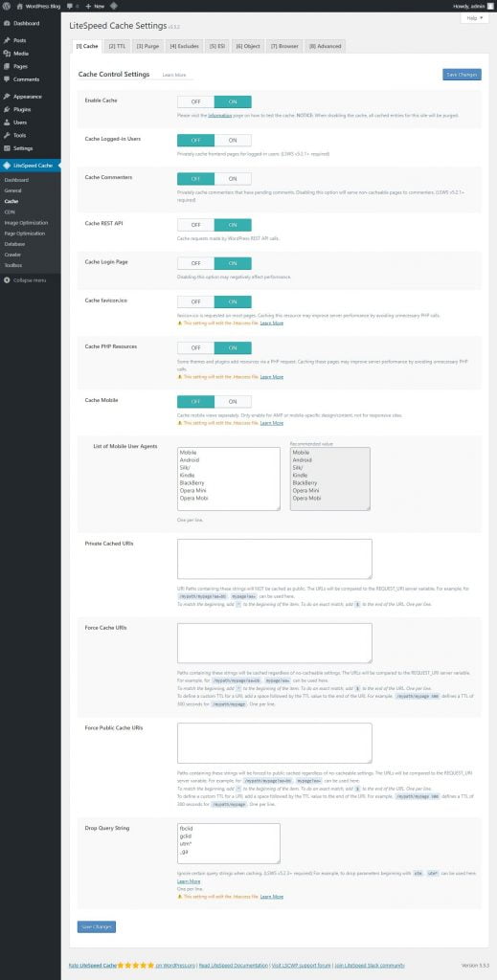Open Learn More under Cache PHP Resources
The width and height of the screenshot is (497, 980).
coord(271,377)
